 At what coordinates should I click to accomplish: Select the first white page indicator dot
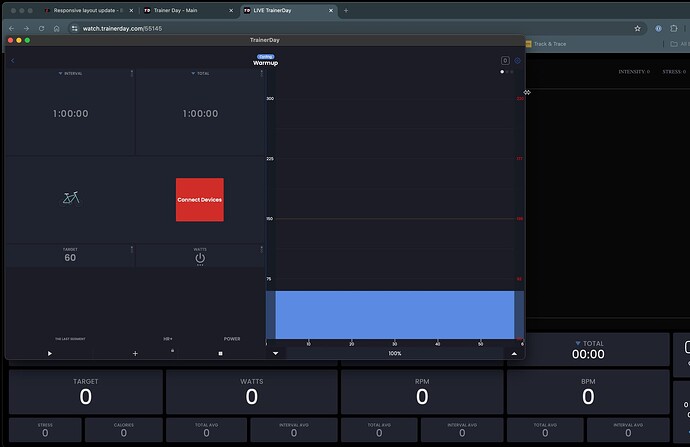[x=502, y=72]
